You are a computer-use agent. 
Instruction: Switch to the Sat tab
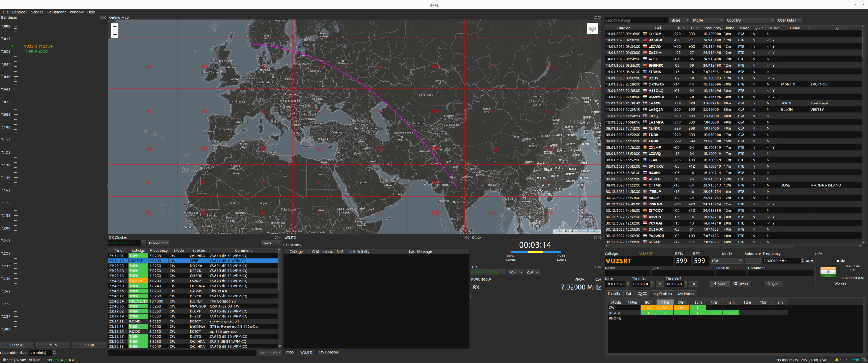628,294
